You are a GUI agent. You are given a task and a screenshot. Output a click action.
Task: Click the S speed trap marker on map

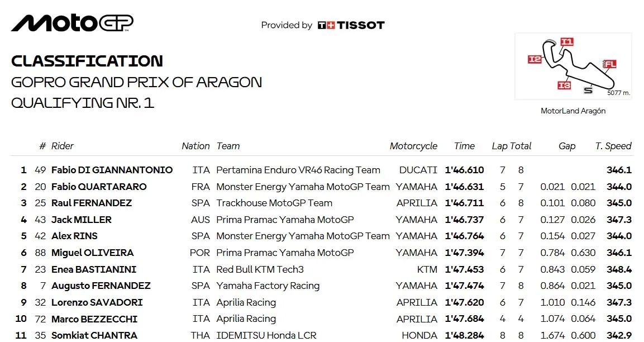click(x=588, y=90)
